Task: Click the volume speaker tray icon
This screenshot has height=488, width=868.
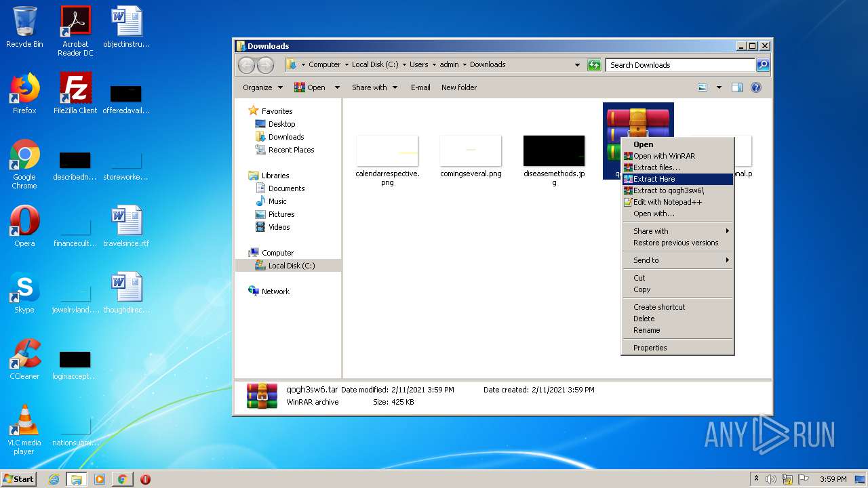Action: pos(771,479)
